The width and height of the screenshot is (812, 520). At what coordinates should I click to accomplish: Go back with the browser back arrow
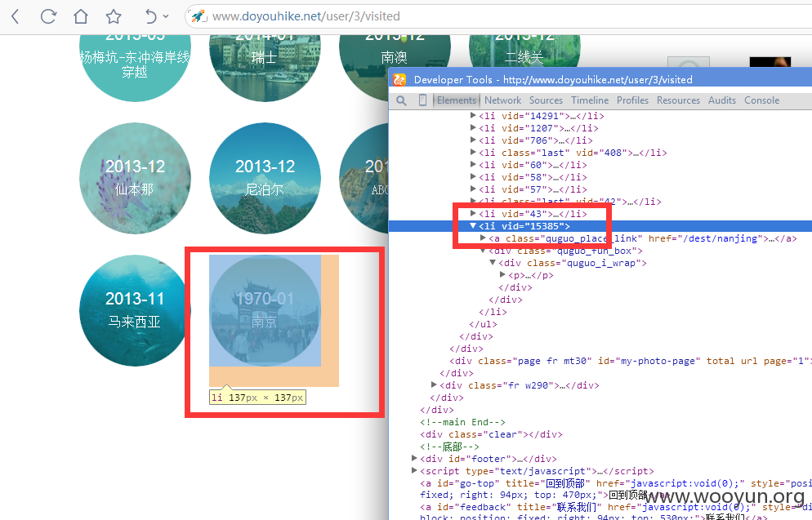click(x=15, y=16)
